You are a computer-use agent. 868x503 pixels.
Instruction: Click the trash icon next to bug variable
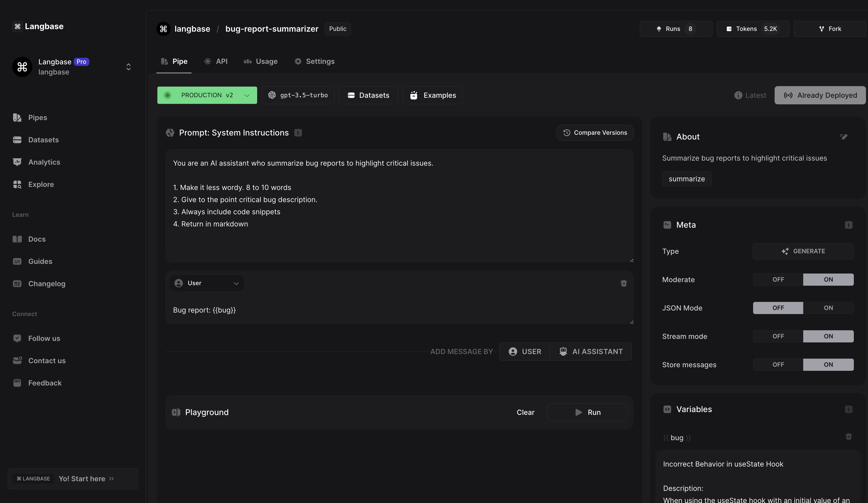pos(848,436)
